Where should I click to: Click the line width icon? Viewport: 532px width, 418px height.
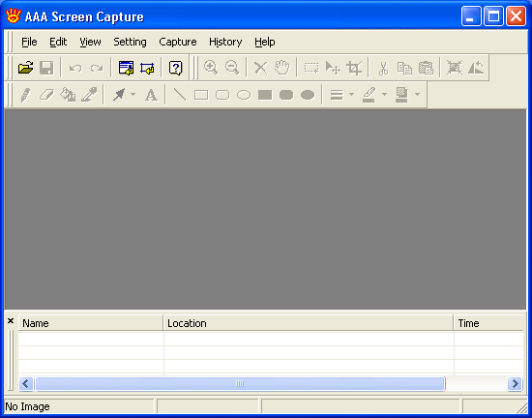tap(337, 95)
